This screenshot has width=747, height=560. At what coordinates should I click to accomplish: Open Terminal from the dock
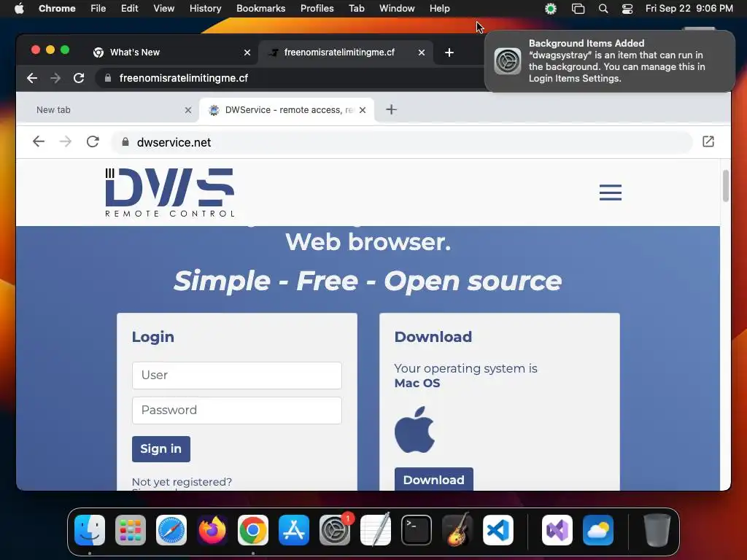coord(417,530)
